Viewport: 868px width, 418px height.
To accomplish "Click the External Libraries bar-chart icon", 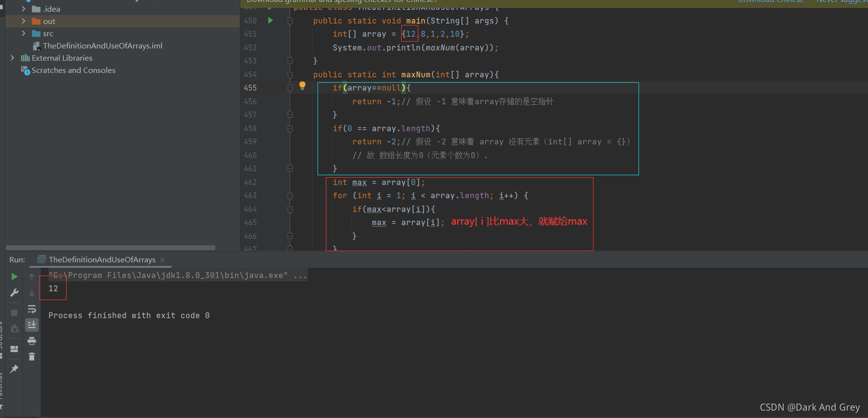I will tap(25, 58).
